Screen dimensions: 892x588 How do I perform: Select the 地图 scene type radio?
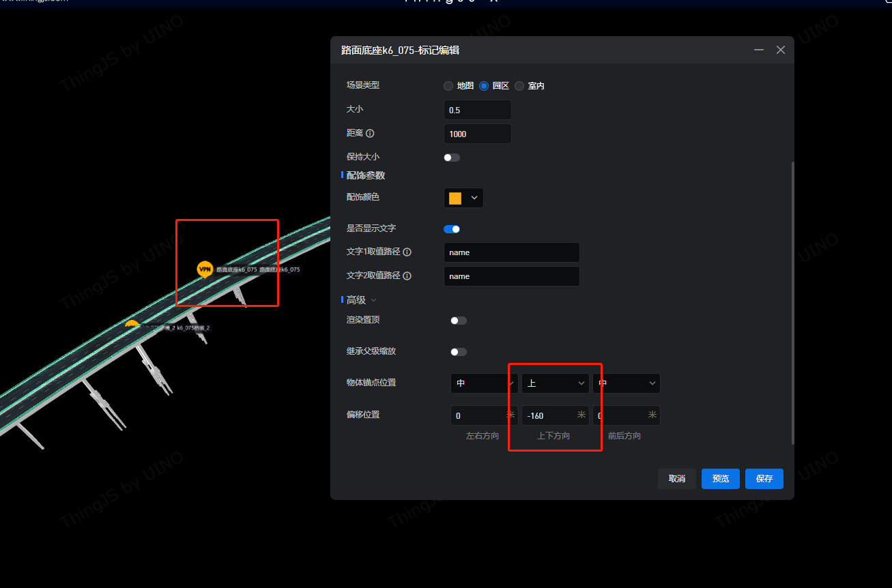[448, 86]
